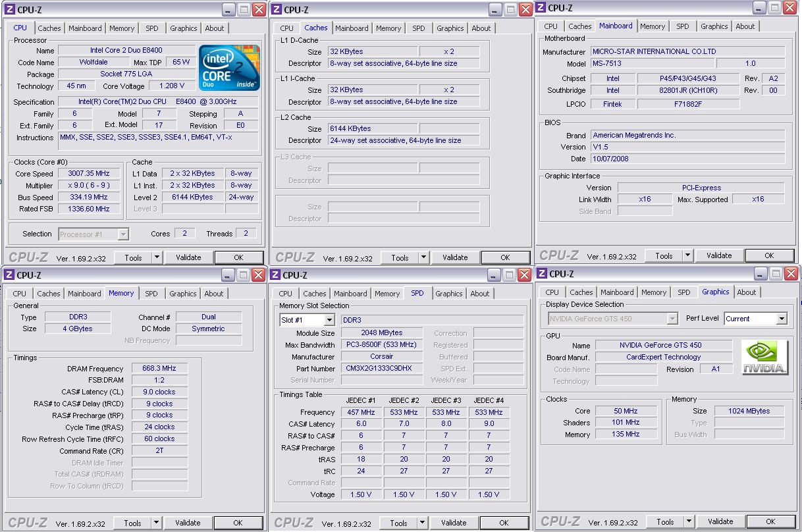Click the manufacturer 'MICRO-STAR INTERNATIONAL CO.,LTD'
This screenshot has height=532, width=802.
687,51
